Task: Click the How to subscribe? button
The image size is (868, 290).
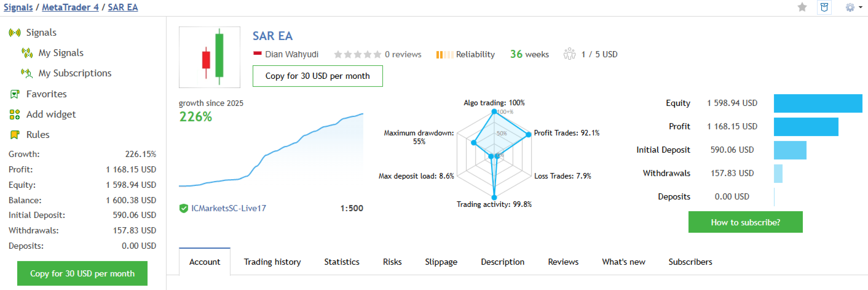Action: coord(746,222)
